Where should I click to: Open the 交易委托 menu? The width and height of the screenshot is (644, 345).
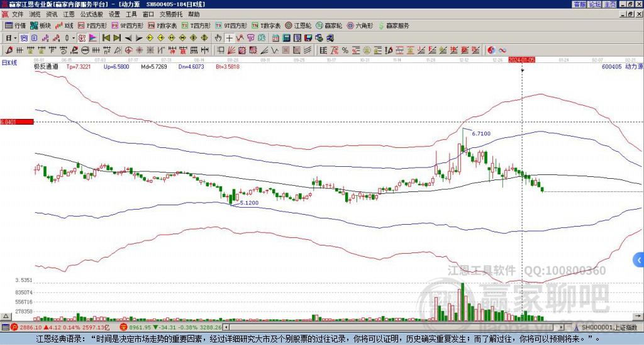click(x=171, y=14)
